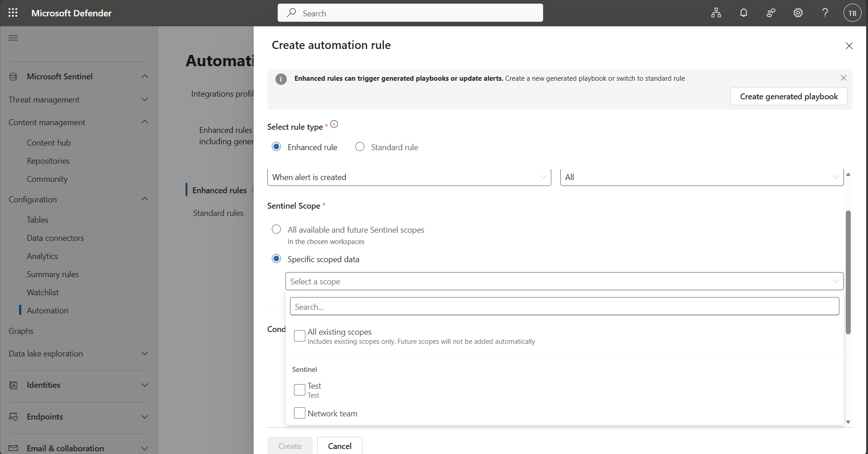Click the scrollbar down arrow
The image size is (868, 454).
[x=848, y=422]
